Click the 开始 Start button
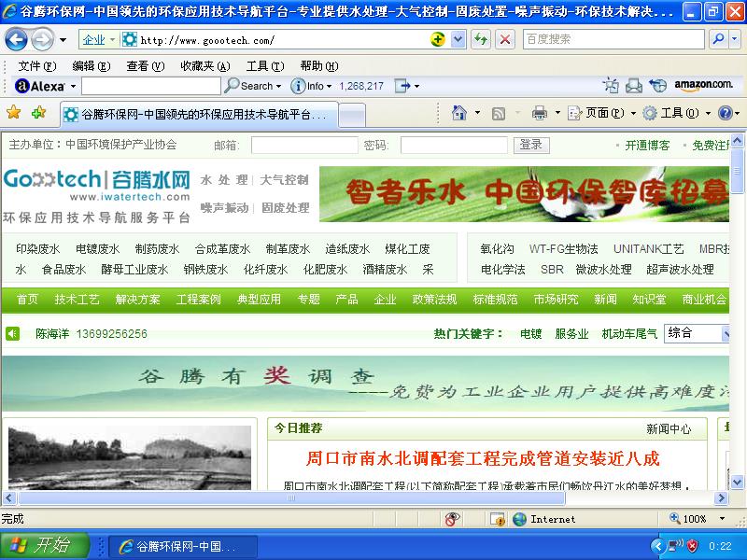Image resolution: width=747 pixels, height=560 pixels. [45, 546]
